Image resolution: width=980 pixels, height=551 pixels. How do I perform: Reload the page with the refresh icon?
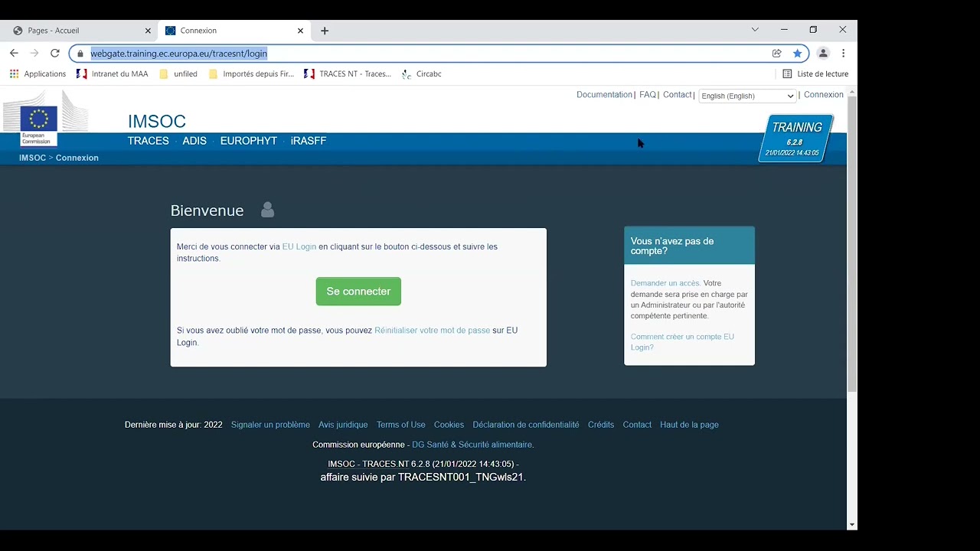tap(55, 53)
